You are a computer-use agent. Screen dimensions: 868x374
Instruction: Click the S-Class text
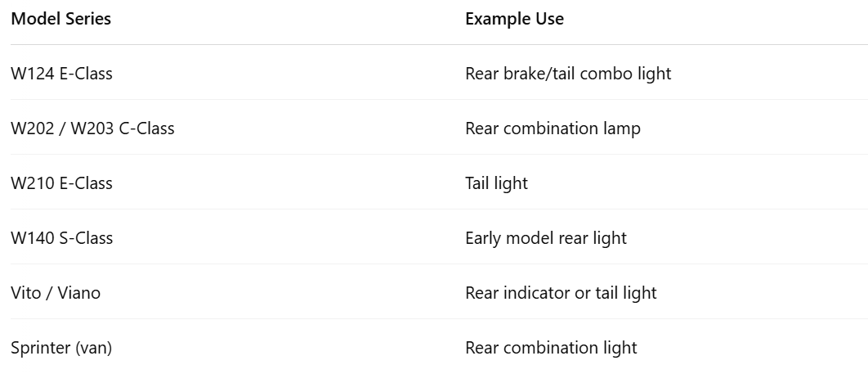(x=86, y=238)
